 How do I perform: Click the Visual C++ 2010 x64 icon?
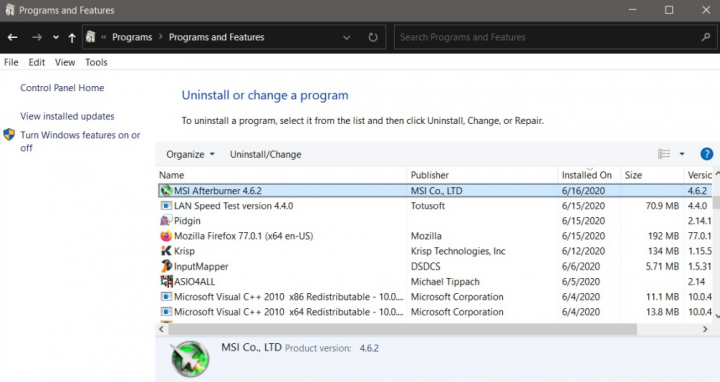pos(166,312)
